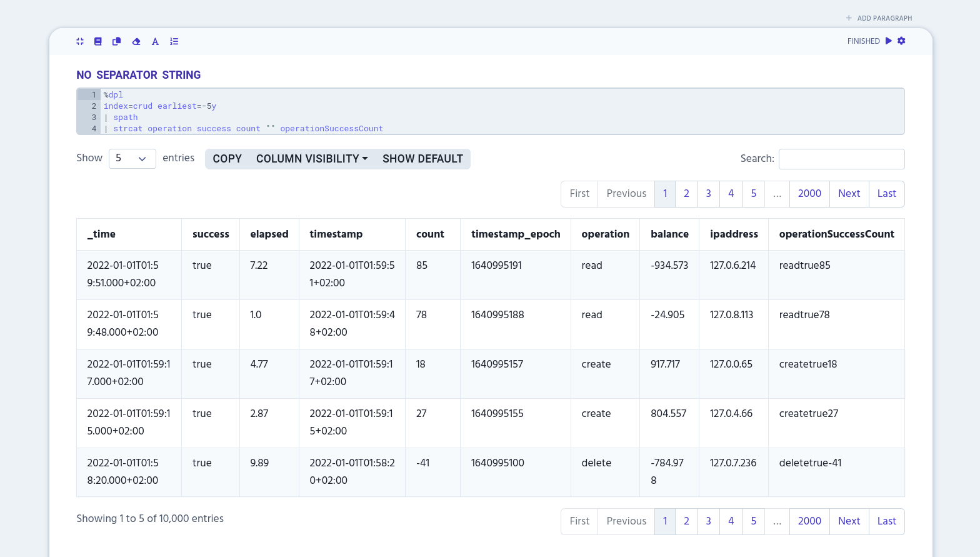Click the epoch value 1640995100
This screenshot has height=557, width=980.
pos(497,463)
